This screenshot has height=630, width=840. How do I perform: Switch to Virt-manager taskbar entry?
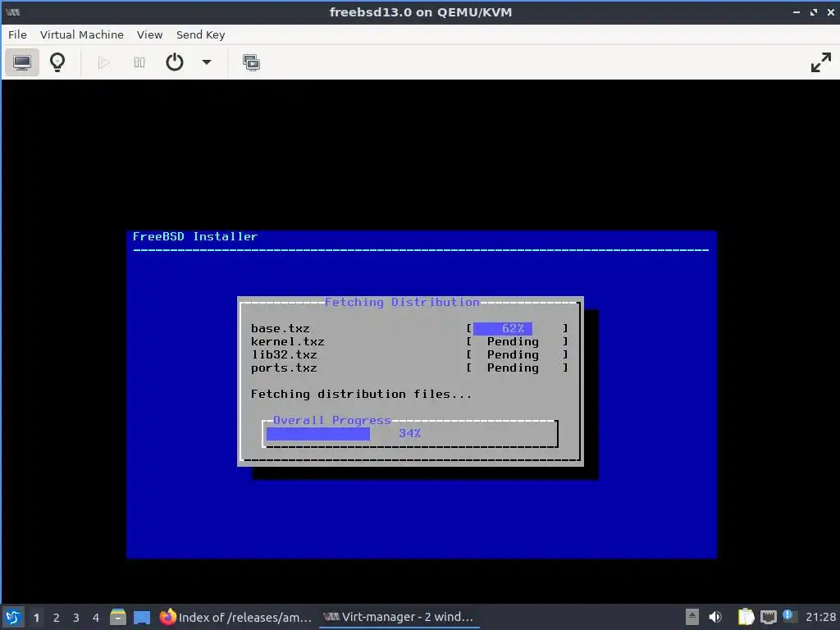click(x=399, y=617)
